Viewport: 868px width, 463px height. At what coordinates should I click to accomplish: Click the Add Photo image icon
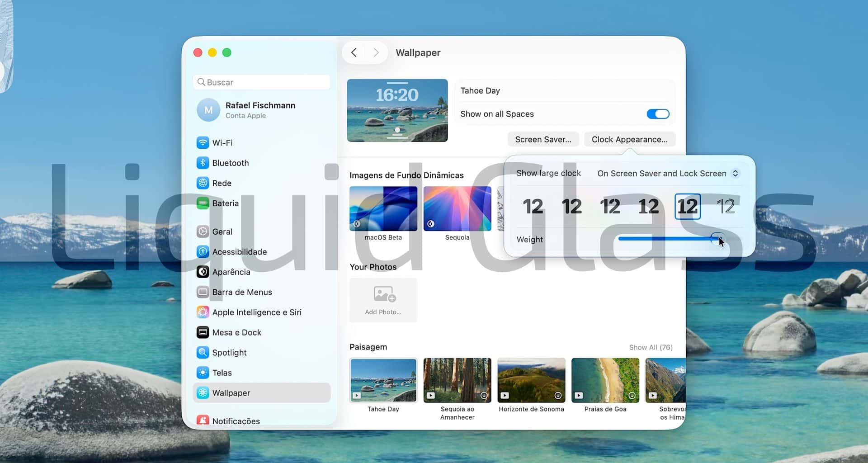pyautogui.click(x=385, y=294)
